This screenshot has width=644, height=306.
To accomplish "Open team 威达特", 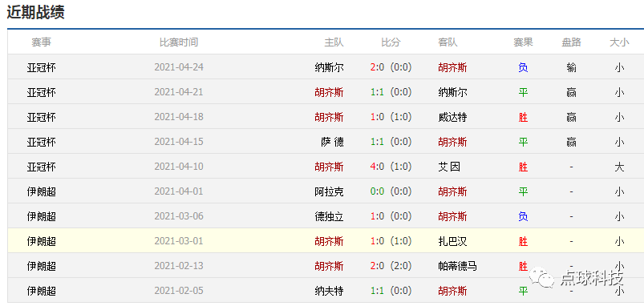I will click(452, 117).
